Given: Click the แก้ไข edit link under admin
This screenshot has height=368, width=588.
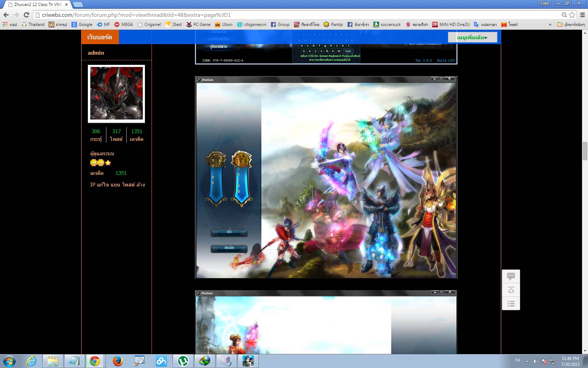Looking at the screenshot, I should point(103,185).
